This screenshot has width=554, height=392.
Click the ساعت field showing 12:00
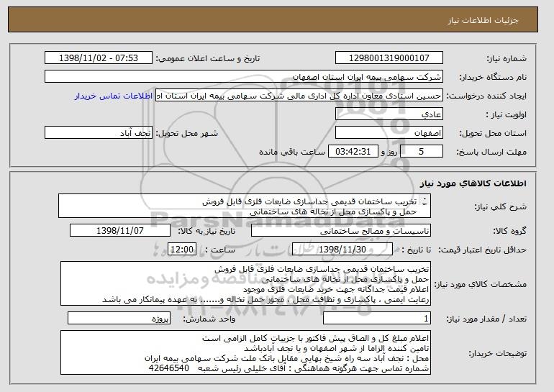click(x=182, y=250)
